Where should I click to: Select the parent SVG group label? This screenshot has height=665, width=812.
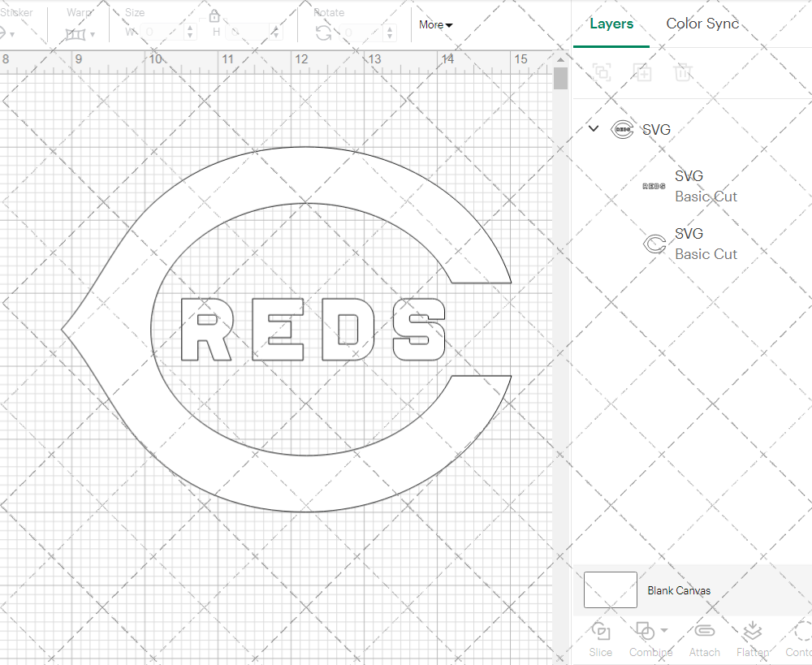pos(656,129)
